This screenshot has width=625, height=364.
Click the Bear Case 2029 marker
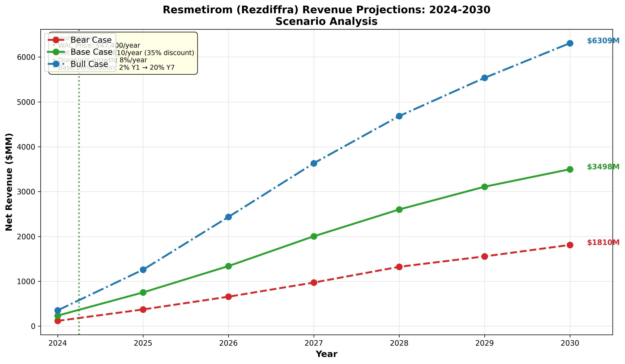coord(485,256)
